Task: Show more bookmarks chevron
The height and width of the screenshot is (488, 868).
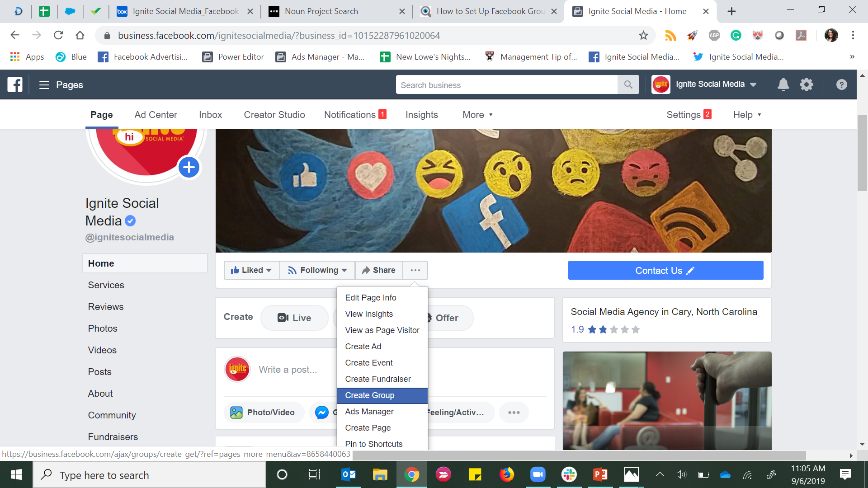Action: point(852,57)
